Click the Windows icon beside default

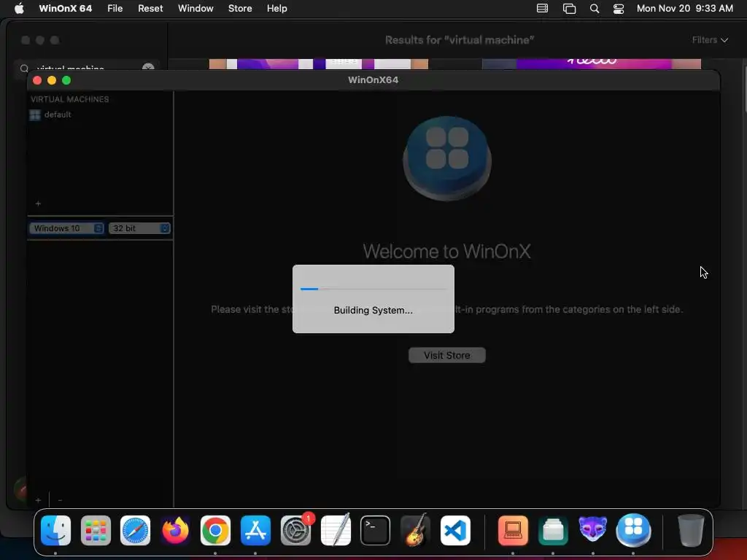click(x=35, y=115)
